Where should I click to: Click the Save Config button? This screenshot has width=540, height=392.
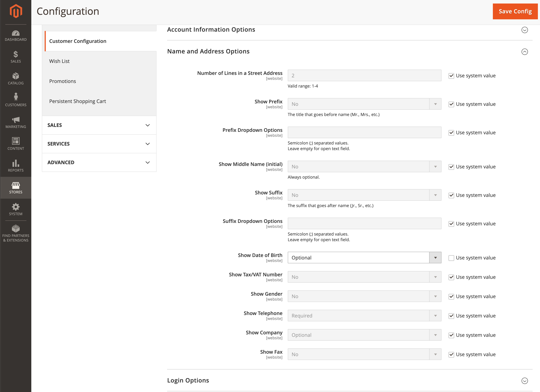tap(515, 11)
